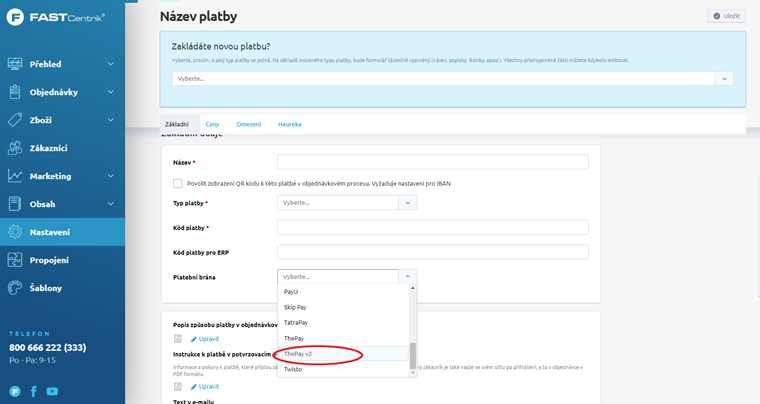
Task: Select Twisto from gateway list
Action: coord(344,369)
